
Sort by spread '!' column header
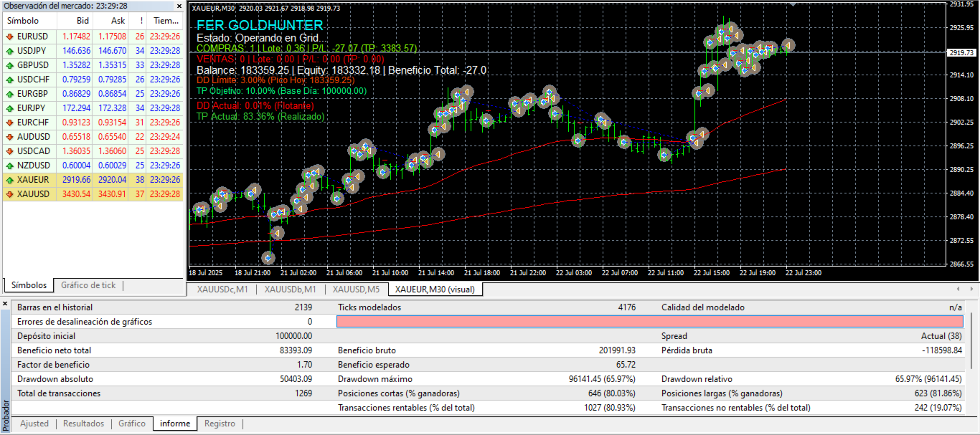click(138, 21)
